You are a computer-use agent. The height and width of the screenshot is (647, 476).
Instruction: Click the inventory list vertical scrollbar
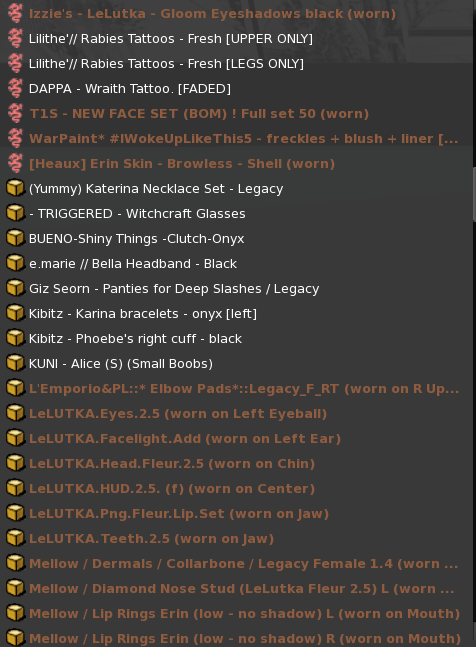(474, 324)
